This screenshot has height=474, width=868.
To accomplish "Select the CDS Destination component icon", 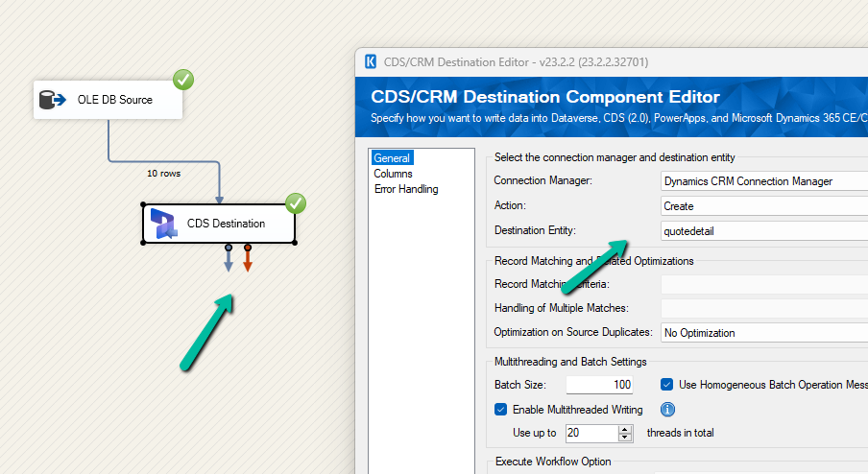I will (165, 224).
